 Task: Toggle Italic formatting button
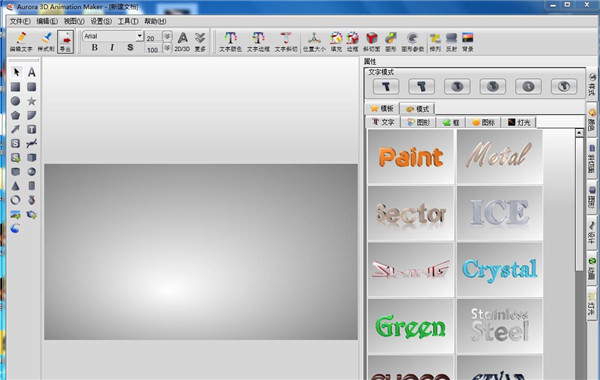point(112,47)
